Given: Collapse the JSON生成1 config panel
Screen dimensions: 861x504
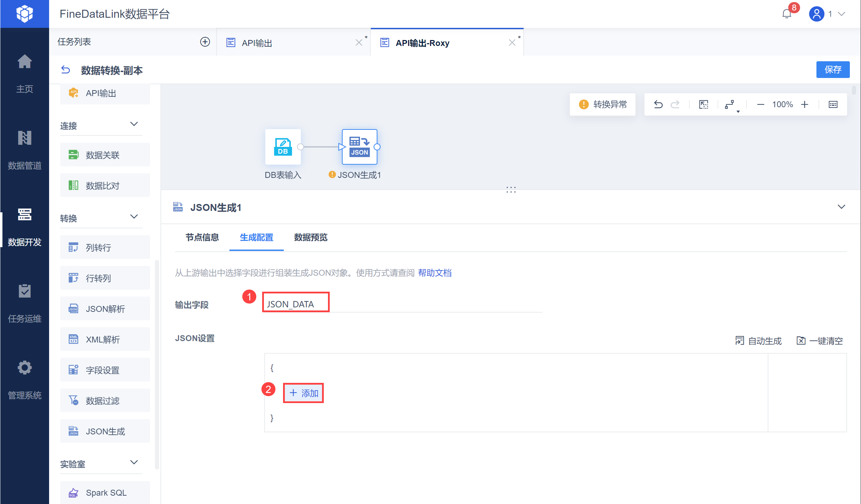Looking at the screenshot, I should [x=841, y=207].
